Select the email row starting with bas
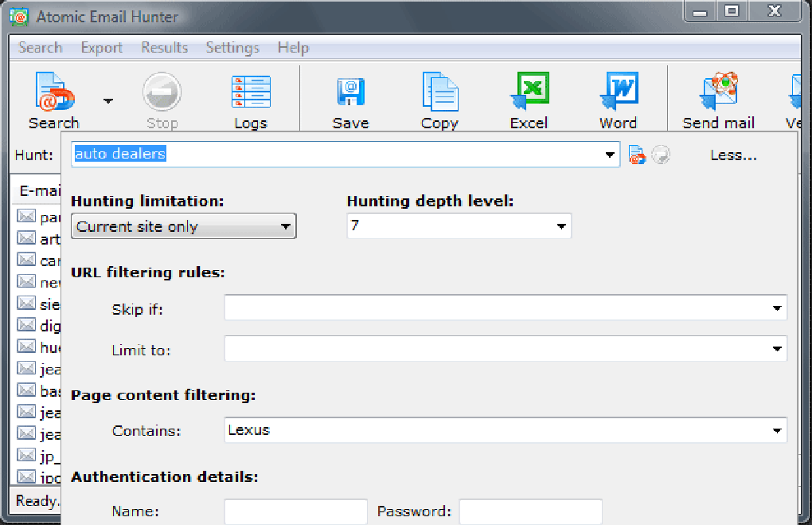 pos(39,390)
